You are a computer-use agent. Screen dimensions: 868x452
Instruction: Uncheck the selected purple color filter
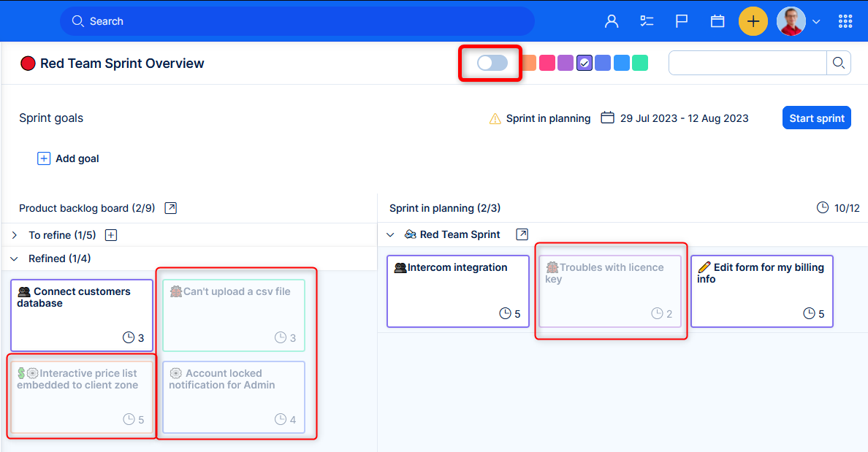(584, 64)
